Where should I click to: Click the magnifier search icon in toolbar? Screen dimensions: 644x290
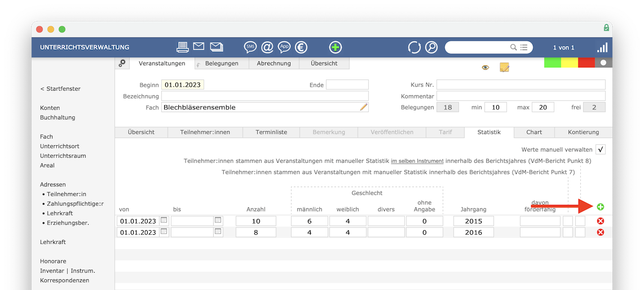(x=431, y=47)
